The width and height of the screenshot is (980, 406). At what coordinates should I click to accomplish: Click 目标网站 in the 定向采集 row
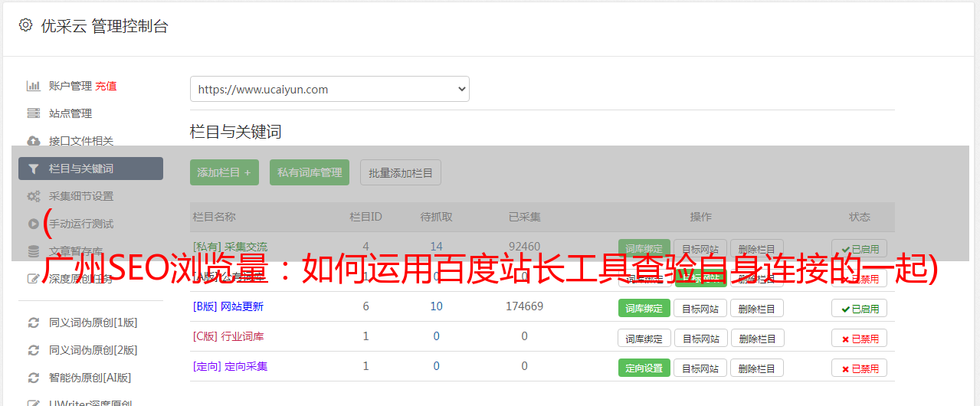coord(700,368)
